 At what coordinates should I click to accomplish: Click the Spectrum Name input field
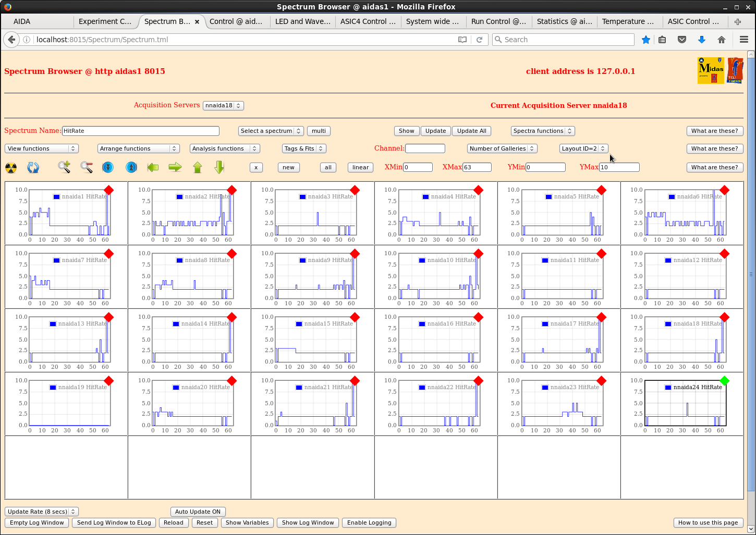[141, 131]
